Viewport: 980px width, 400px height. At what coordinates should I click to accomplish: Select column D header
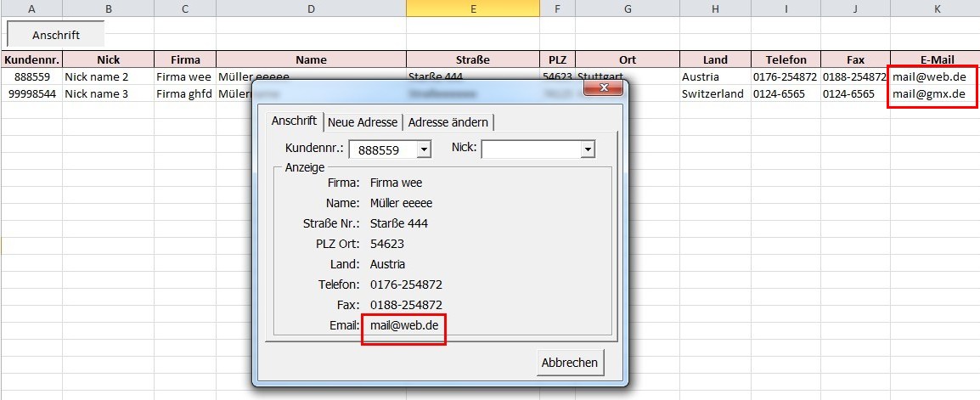pyautogui.click(x=311, y=8)
